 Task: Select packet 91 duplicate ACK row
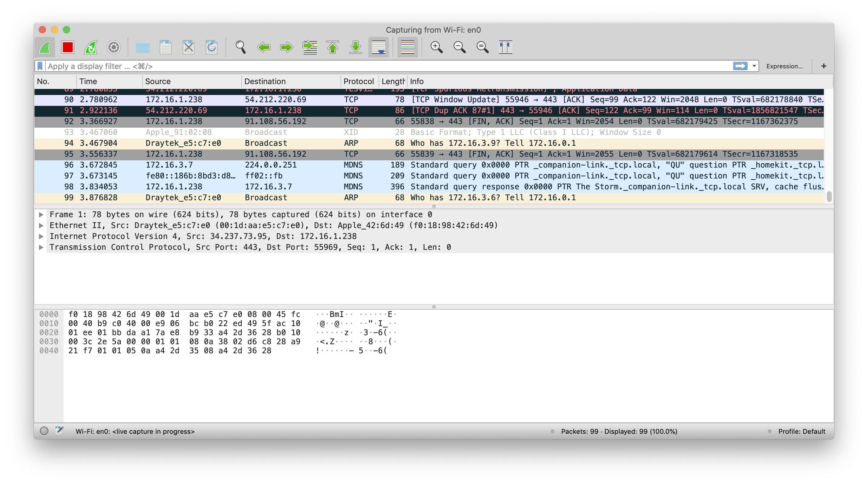point(434,110)
